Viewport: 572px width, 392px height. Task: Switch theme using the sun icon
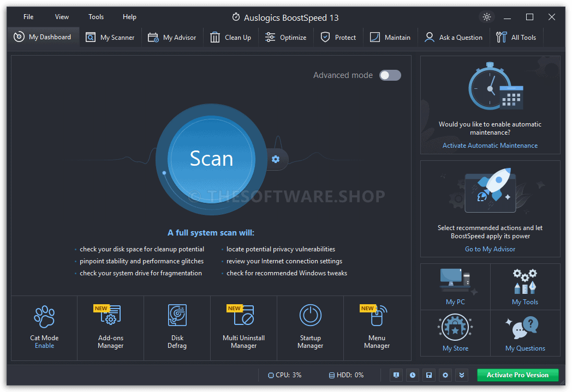tap(487, 17)
